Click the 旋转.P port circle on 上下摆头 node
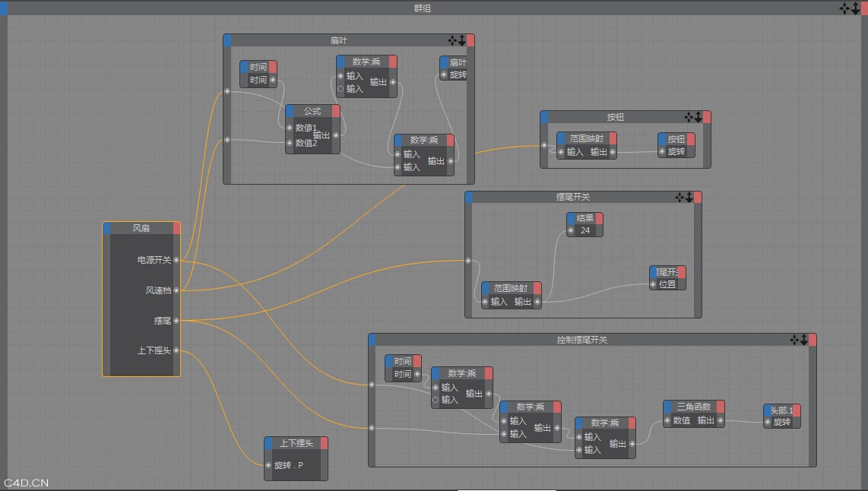Screen dimensions: 868x491 [x=269, y=464]
